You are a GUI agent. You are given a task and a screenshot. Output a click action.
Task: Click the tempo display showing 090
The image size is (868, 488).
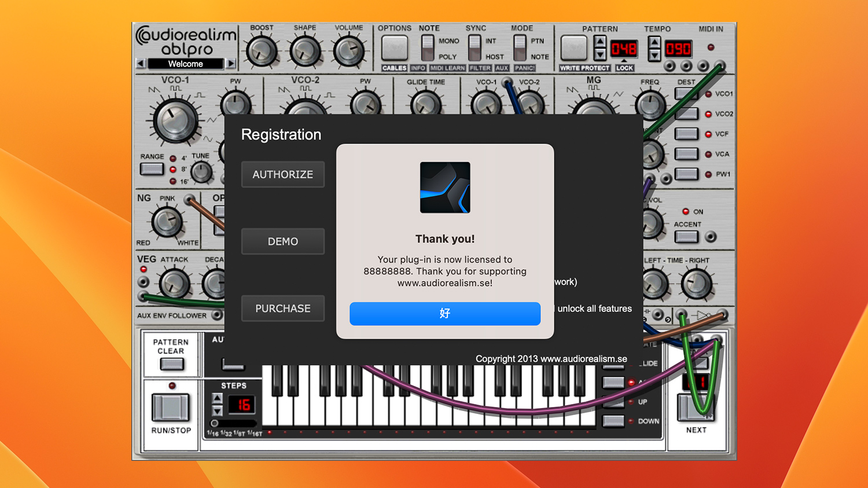[678, 49]
